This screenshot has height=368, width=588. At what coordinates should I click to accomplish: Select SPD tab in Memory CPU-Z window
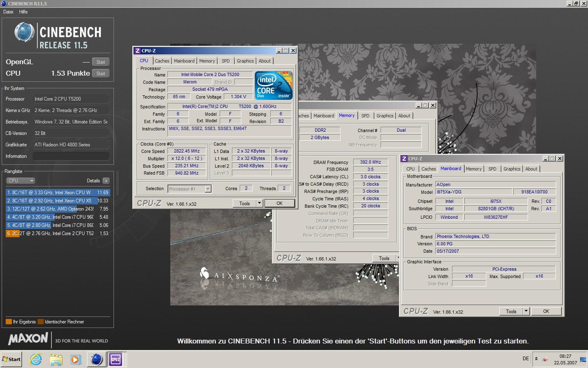(365, 116)
